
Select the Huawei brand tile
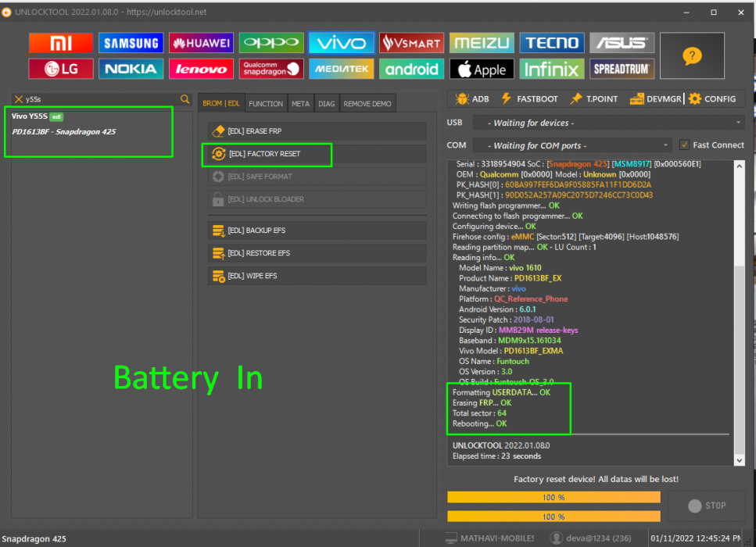(201, 43)
